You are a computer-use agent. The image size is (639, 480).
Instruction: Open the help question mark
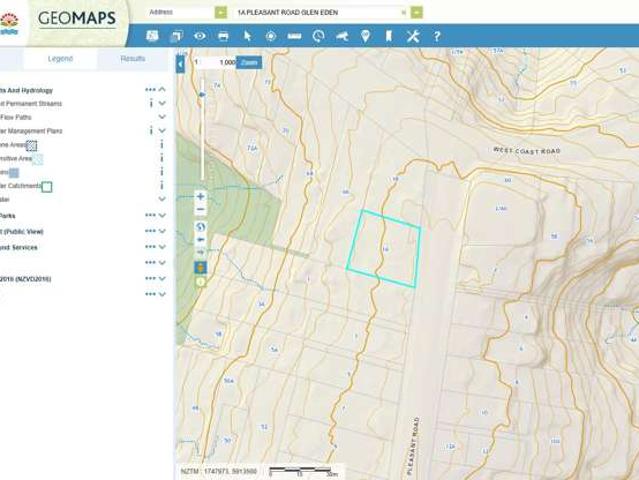coord(436,36)
